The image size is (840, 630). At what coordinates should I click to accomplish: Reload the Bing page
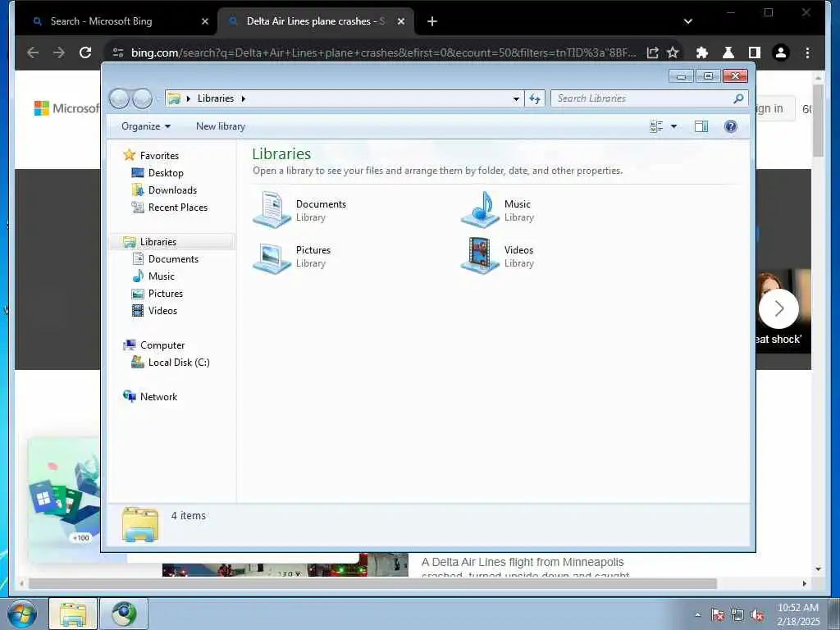tap(85, 52)
